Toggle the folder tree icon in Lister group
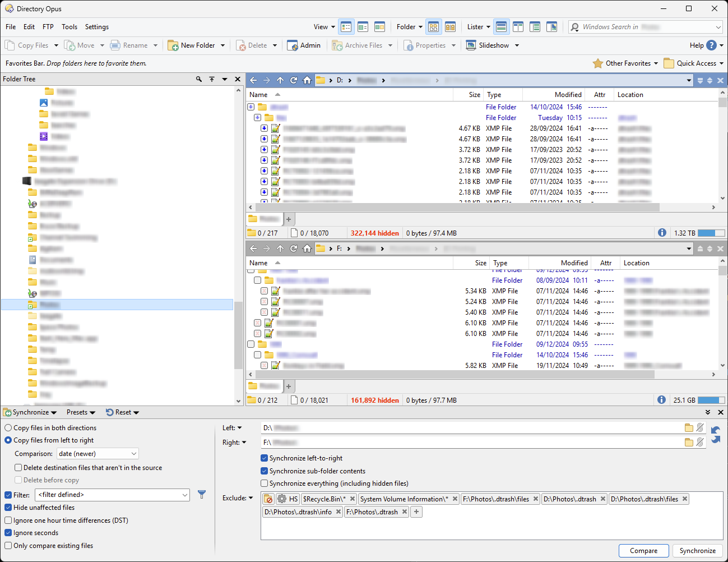Screen dimensions: 728x562 pos(535,27)
